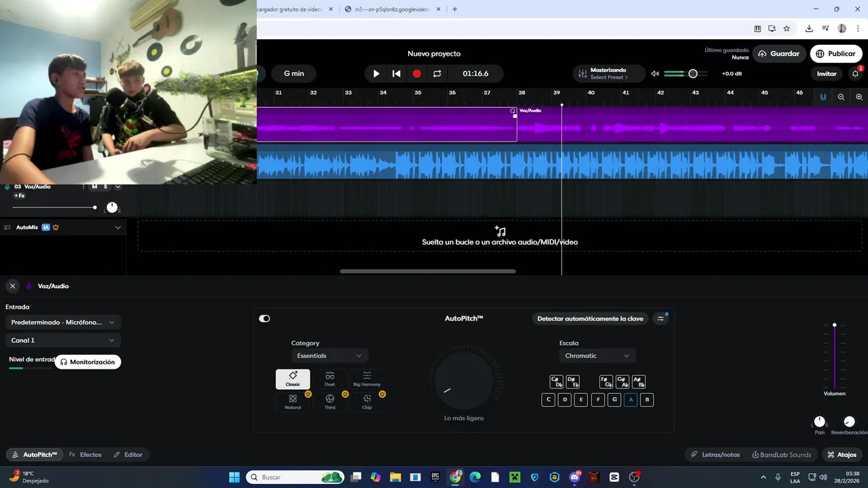Open Minecraft icon in the taskbar
This screenshot has height=488, width=868.
click(x=514, y=477)
